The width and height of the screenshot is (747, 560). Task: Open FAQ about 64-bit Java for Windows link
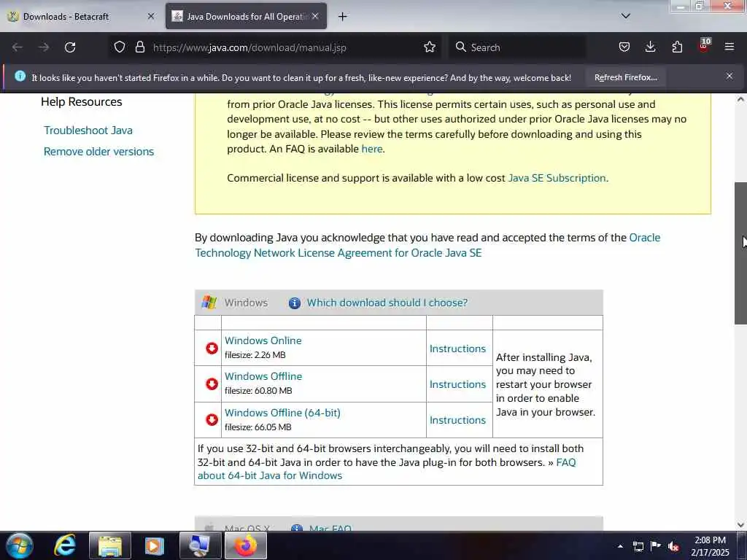click(270, 475)
